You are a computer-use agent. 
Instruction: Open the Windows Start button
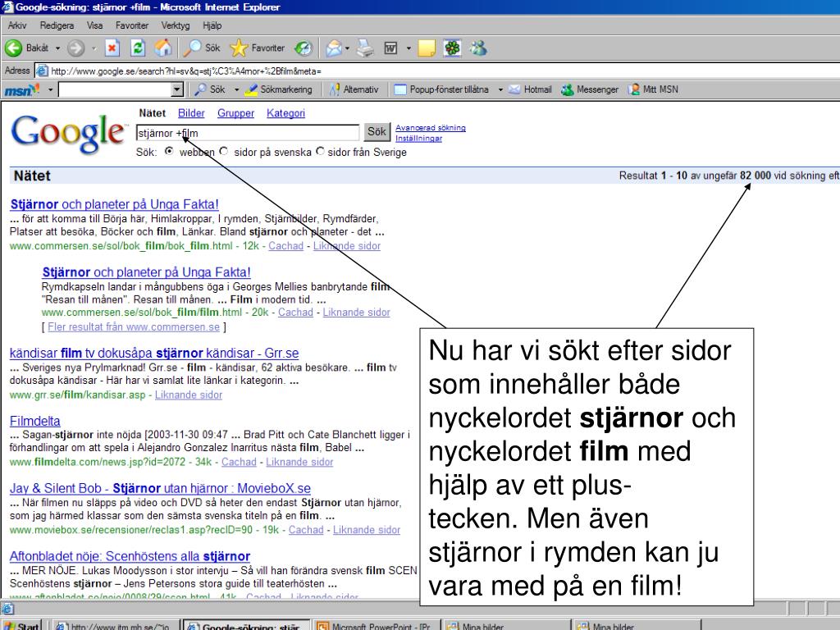21,626
